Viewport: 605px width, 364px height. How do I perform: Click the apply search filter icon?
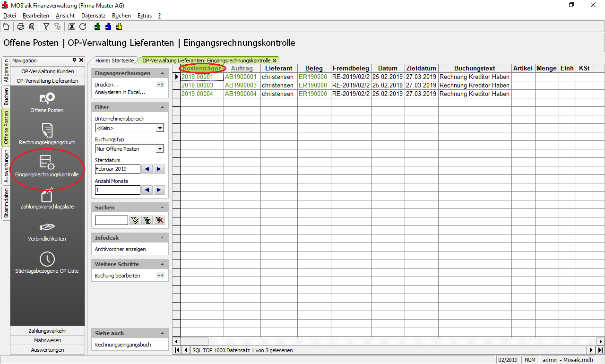[x=135, y=220]
